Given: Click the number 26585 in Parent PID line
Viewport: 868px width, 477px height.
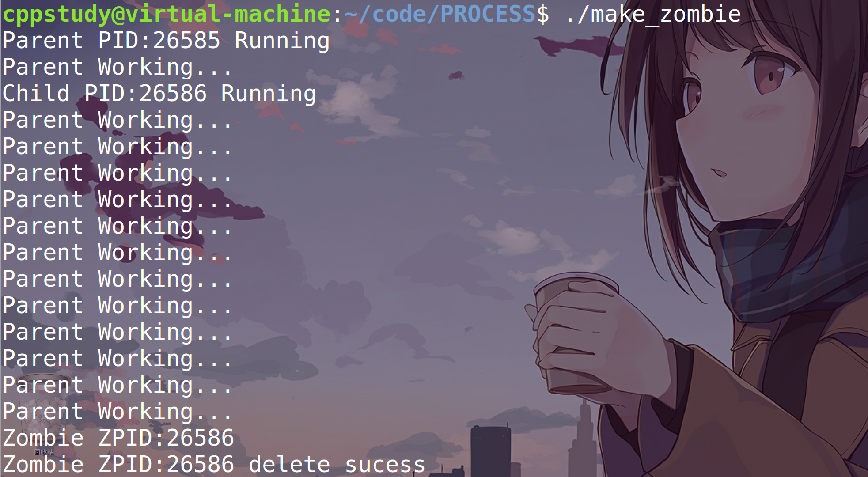Looking at the screenshot, I should coord(186,41).
